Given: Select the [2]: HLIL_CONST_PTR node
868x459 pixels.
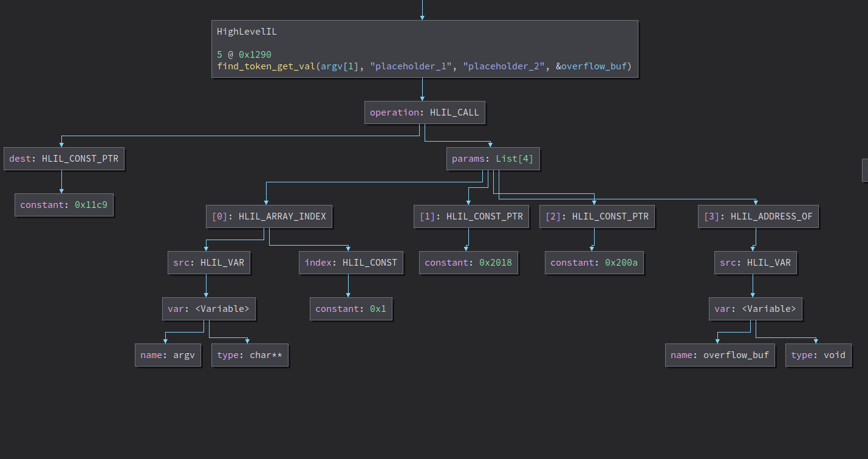Looking at the screenshot, I should (596, 216).
